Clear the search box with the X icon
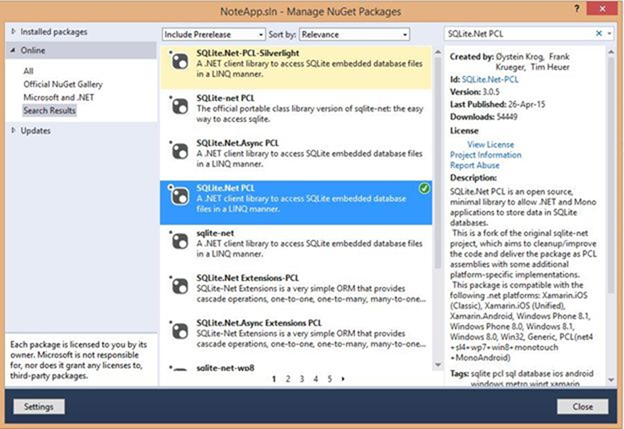The width and height of the screenshot is (624, 429). [x=599, y=33]
